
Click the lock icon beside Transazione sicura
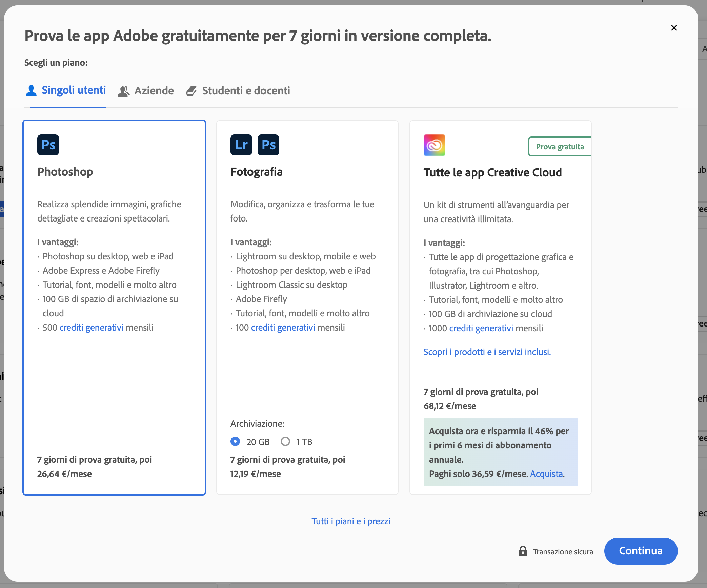pyautogui.click(x=523, y=551)
